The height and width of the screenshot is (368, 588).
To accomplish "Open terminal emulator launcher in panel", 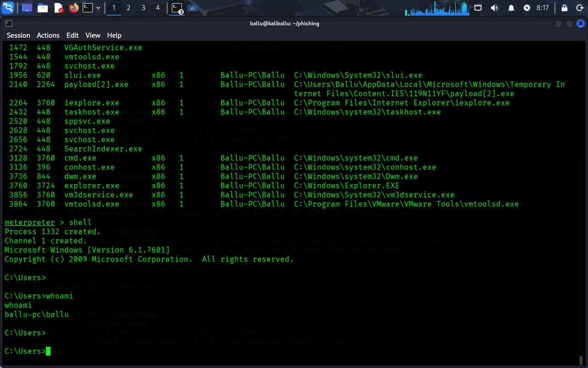I will pos(88,8).
